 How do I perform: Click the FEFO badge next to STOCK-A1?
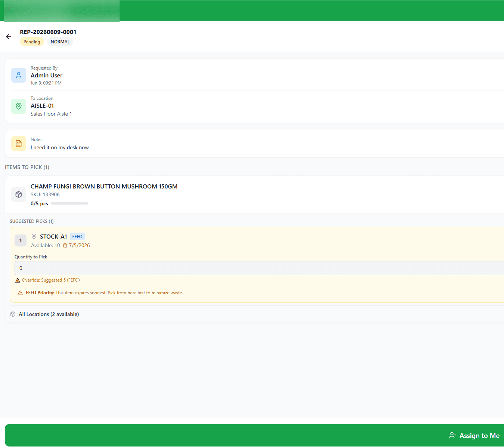point(77,237)
